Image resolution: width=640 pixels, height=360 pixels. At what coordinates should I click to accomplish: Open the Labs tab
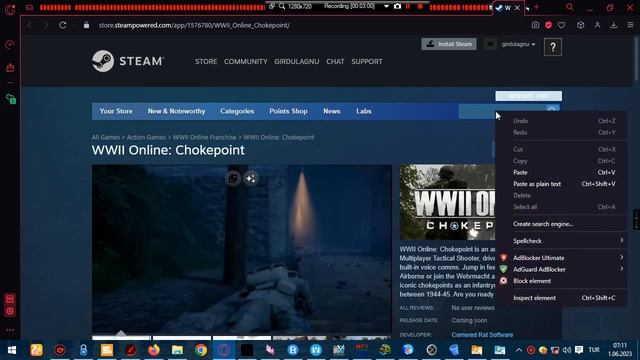pyautogui.click(x=364, y=111)
